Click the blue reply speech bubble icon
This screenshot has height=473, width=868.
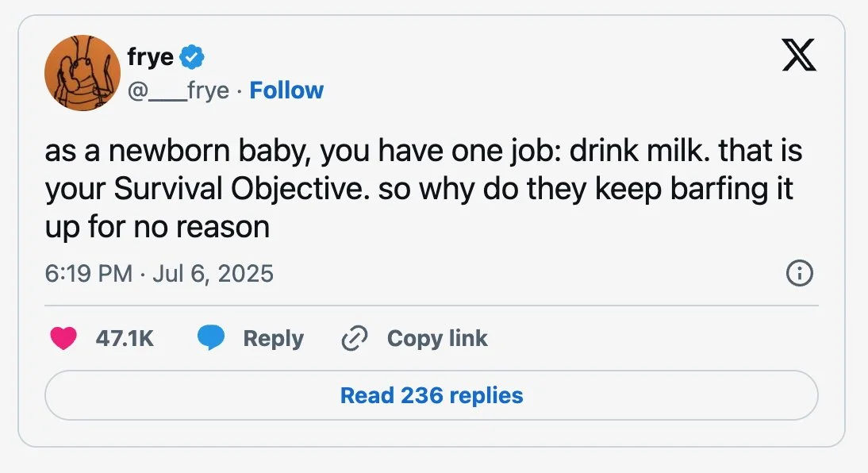pos(210,339)
